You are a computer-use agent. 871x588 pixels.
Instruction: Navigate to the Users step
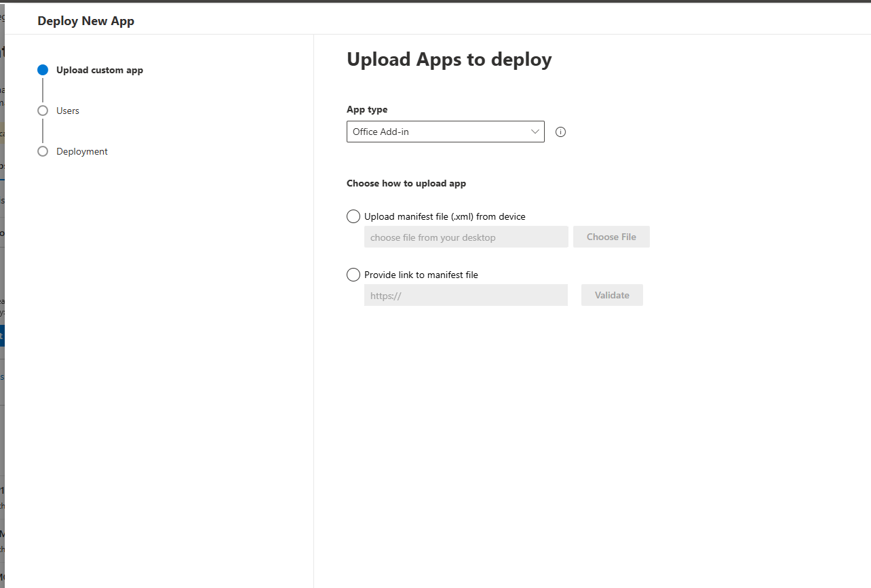point(67,111)
